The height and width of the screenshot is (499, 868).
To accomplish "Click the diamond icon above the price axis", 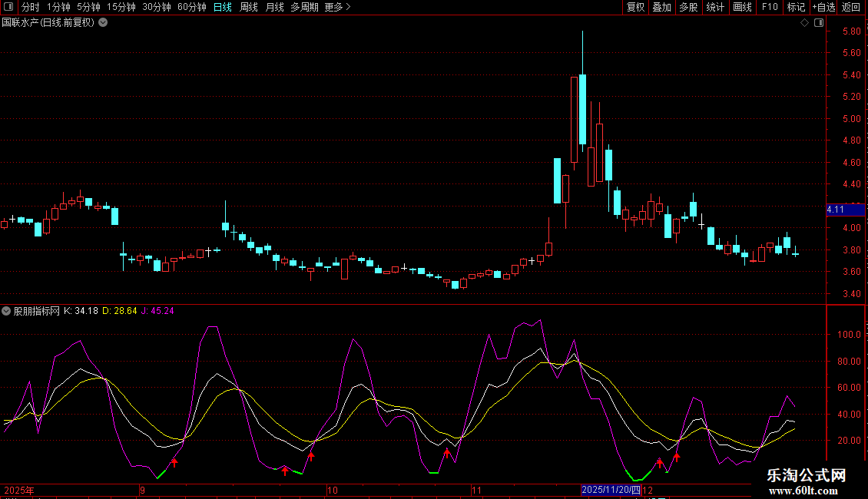I will point(803,23).
